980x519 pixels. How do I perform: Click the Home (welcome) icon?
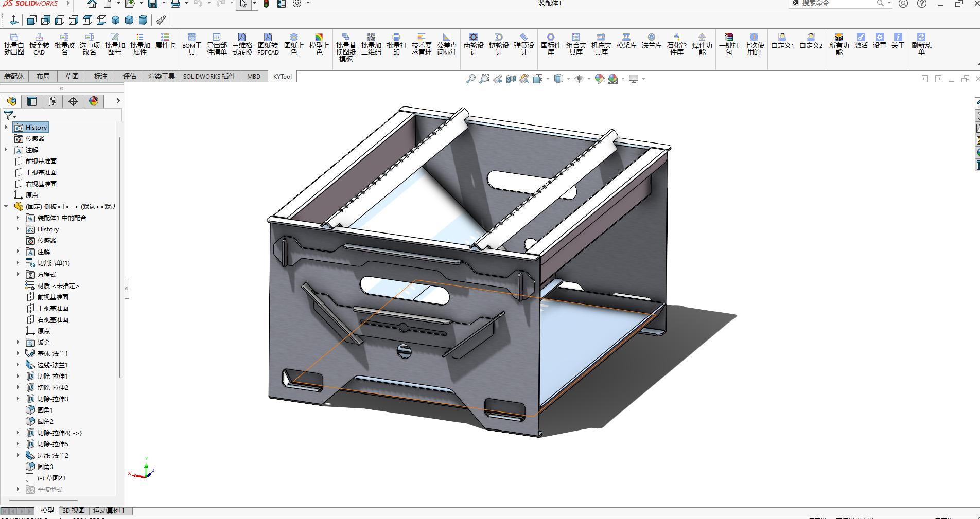click(x=92, y=4)
